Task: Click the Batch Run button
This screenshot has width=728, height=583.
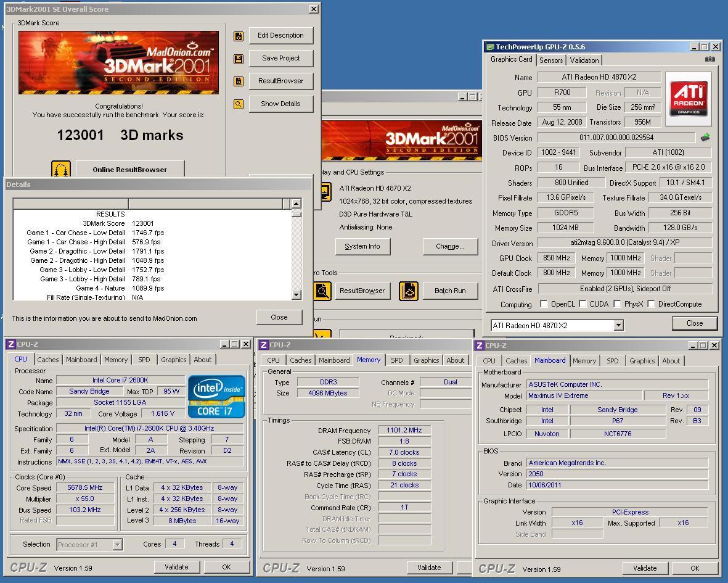Action: tap(450, 291)
